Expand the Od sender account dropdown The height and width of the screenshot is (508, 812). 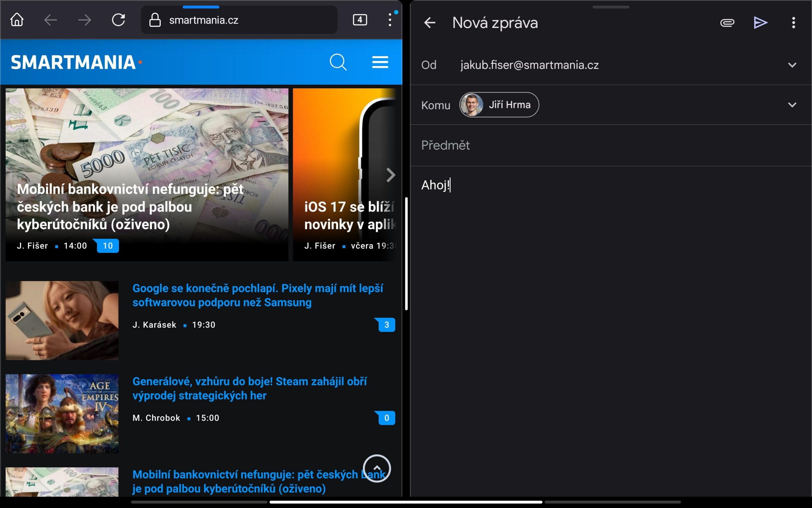pos(792,65)
